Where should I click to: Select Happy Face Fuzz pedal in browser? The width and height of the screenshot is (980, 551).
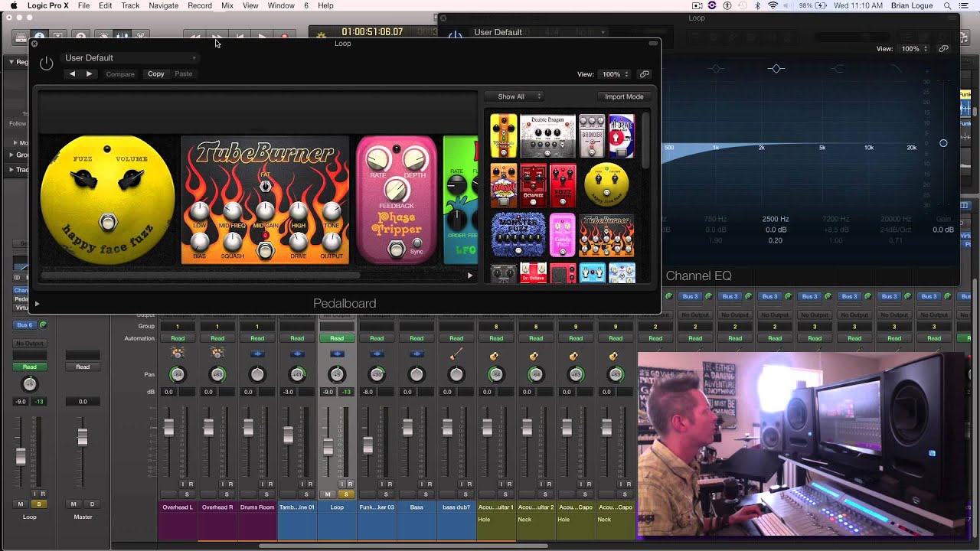pos(606,185)
